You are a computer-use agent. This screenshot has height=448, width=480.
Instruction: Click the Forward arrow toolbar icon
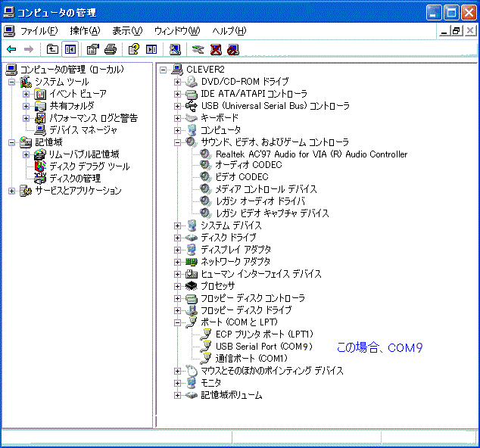[x=29, y=49]
